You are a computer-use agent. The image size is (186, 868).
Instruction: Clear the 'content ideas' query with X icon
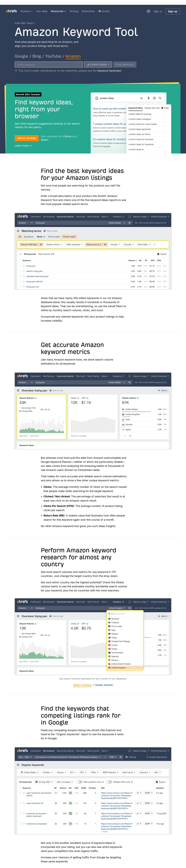[141, 98]
